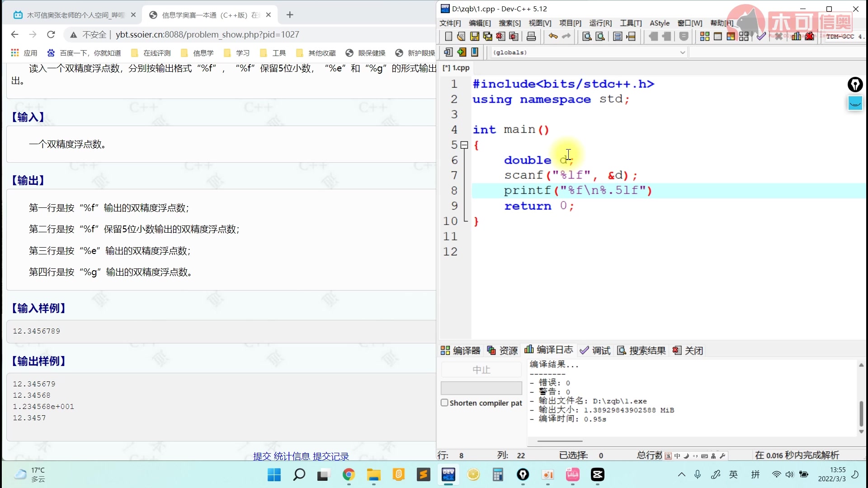Click the Print icon in toolbar
Image resolution: width=868 pixels, height=488 pixels.
[531, 37]
